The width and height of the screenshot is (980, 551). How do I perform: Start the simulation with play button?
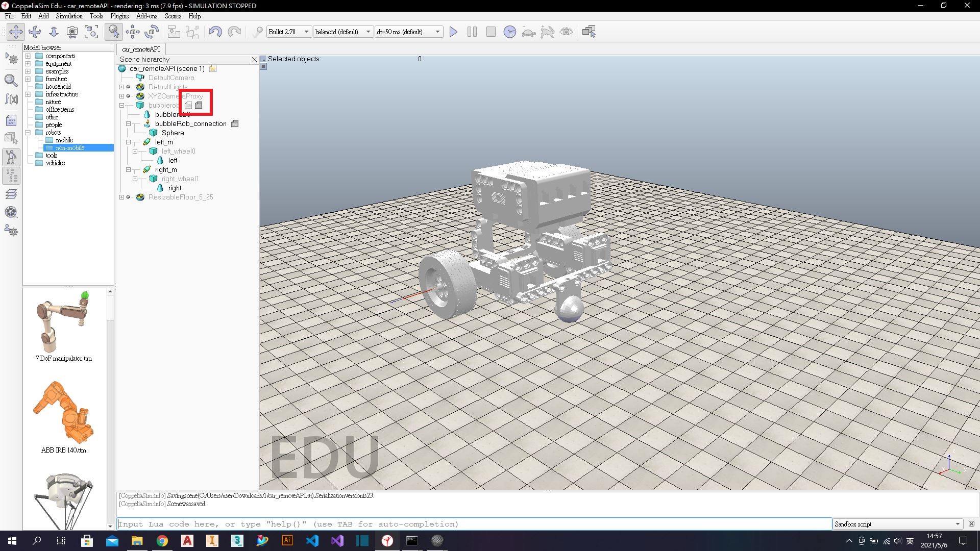pyautogui.click(x=453, y=32)
